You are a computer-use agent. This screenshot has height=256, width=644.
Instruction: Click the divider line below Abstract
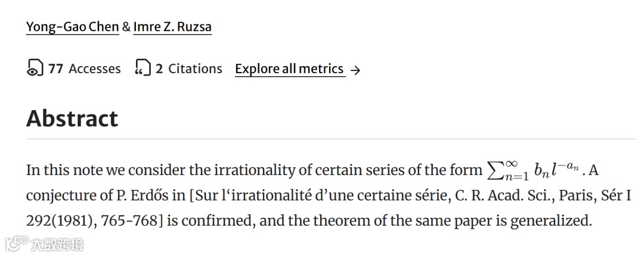click(331, 139)
